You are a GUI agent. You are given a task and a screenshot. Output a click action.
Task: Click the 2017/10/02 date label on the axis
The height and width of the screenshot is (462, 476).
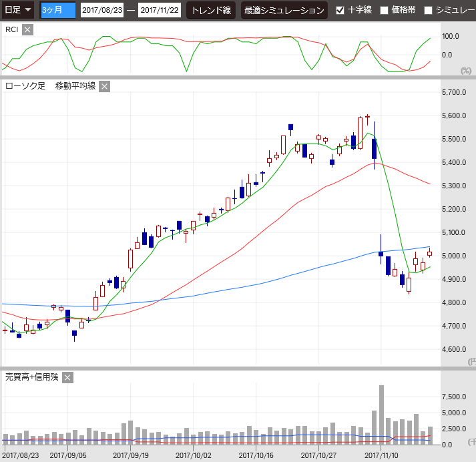(193, 455)
